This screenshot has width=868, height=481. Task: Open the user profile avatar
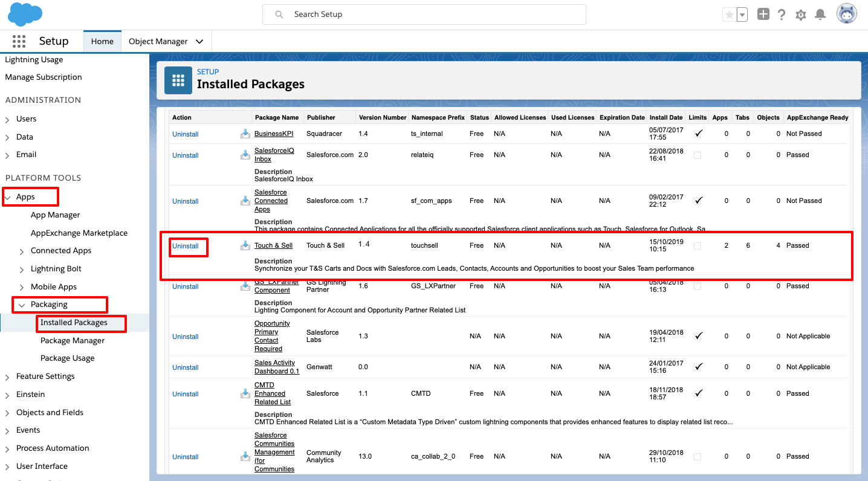click(847, 14)
